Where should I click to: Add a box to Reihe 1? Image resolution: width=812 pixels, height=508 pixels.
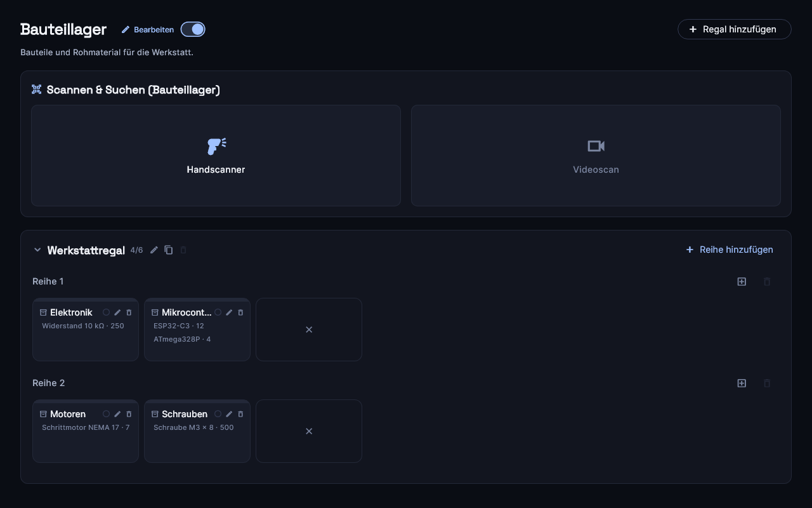click(742, 281)
